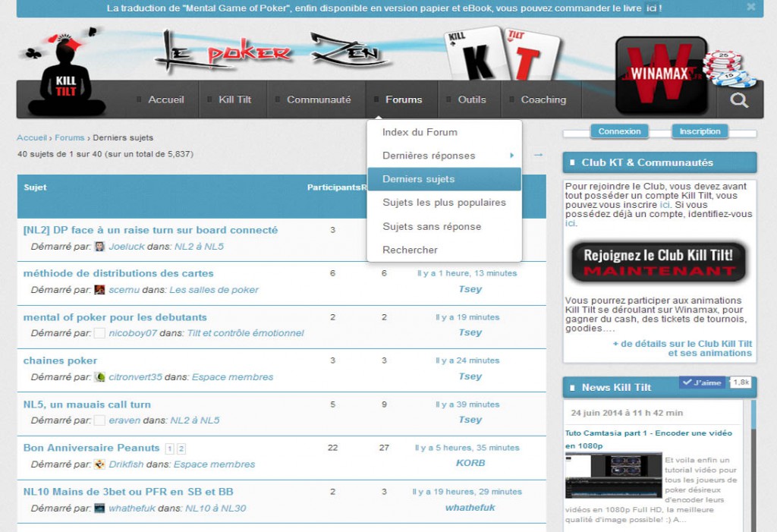Click Drikfish's avatar icon
The image size is (777, 532).
point(99,464)
